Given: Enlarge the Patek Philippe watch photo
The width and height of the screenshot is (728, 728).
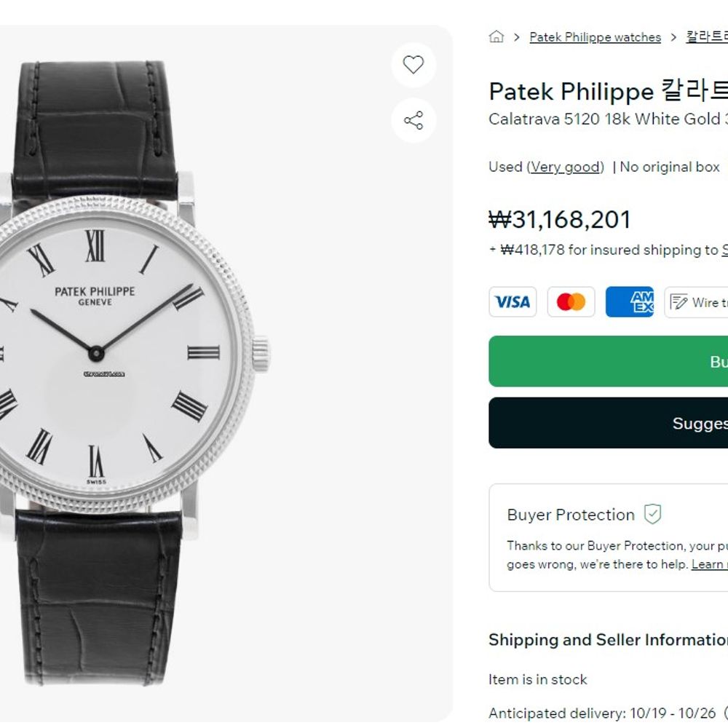Looking at the screenshot, I should tap(131, 349).
